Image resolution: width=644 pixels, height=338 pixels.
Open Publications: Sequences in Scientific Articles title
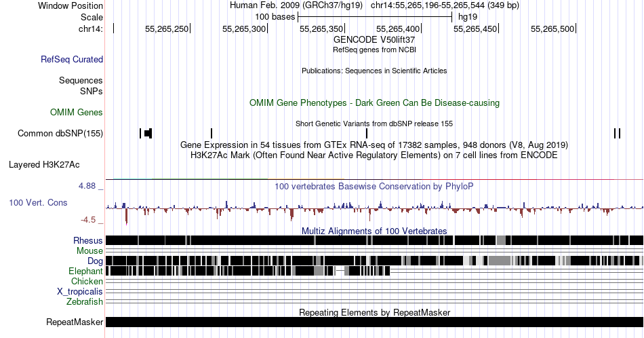[374, 71]
